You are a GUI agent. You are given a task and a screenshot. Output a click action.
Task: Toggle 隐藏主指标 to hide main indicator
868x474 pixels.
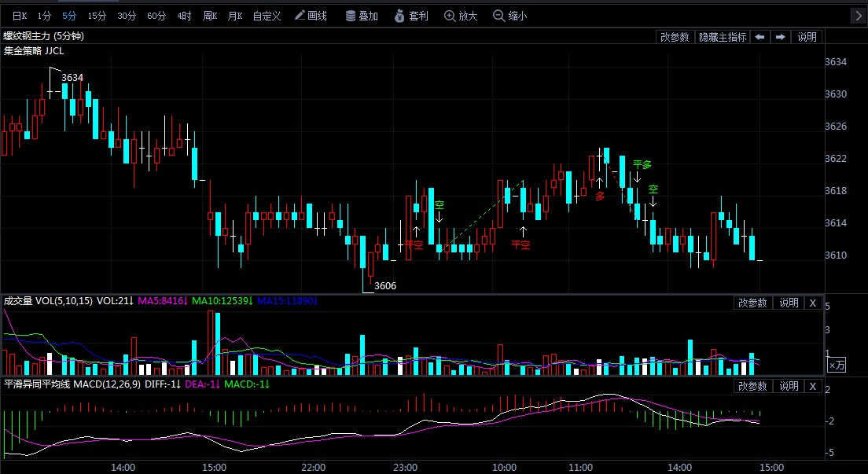click(723, 37)
